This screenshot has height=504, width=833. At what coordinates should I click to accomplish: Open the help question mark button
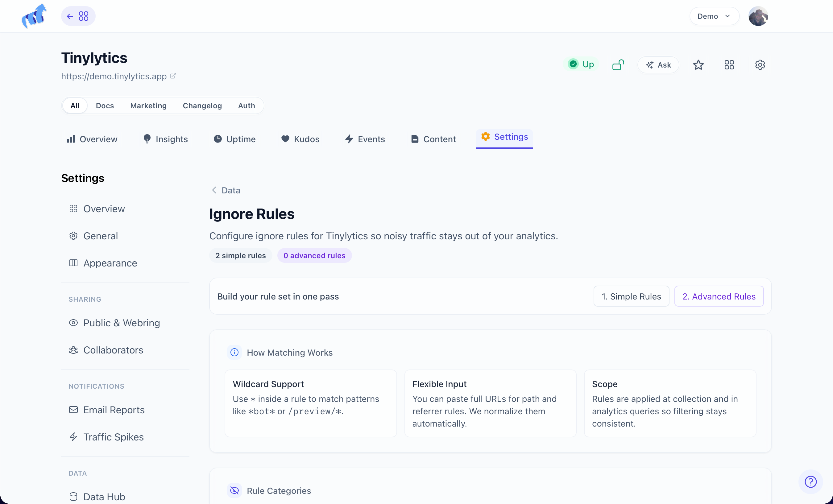(810, 482)
